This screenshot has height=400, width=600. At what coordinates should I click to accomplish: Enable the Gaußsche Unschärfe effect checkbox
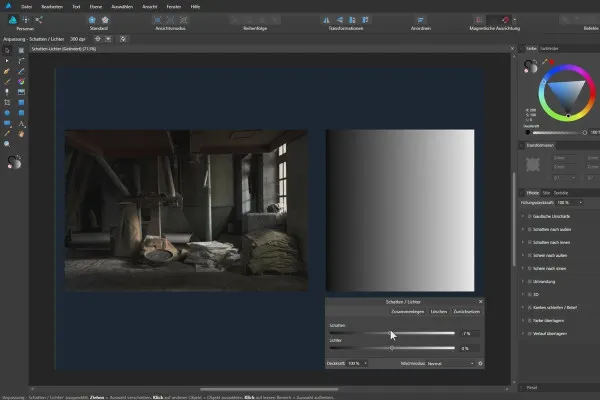530,216
